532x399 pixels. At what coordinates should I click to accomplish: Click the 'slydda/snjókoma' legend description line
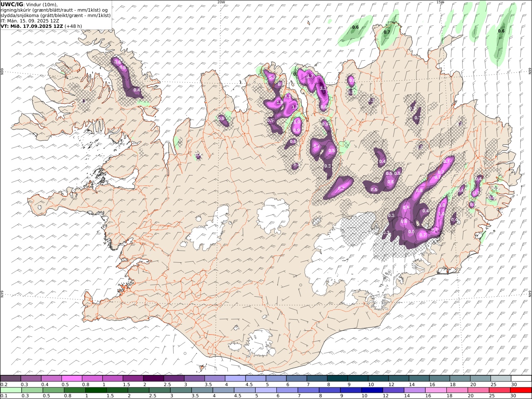(56, 15)
